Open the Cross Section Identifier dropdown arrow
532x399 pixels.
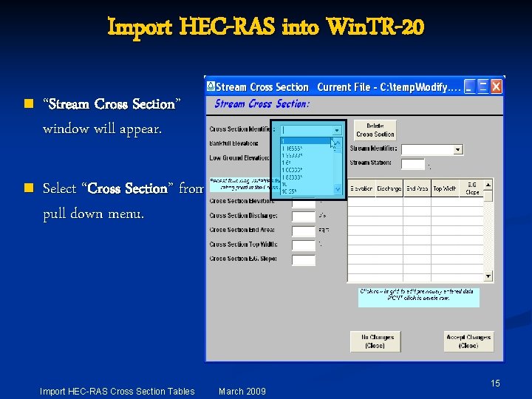(x=337, y=130)
